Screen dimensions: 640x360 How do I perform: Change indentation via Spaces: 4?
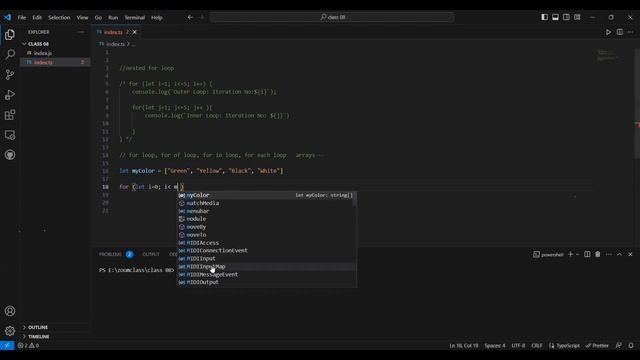(x=495, y=345)
